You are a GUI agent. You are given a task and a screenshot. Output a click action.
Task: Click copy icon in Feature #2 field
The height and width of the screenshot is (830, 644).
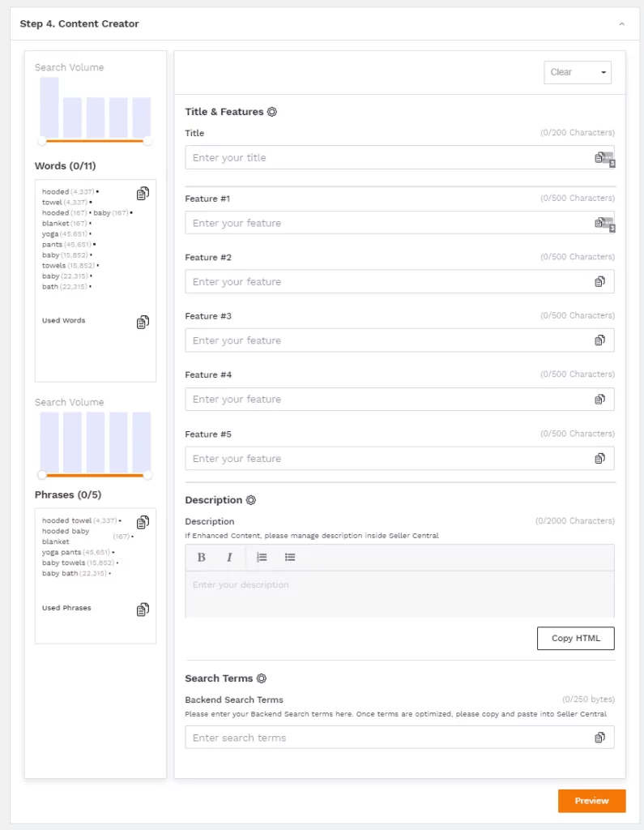coord(599,282)
